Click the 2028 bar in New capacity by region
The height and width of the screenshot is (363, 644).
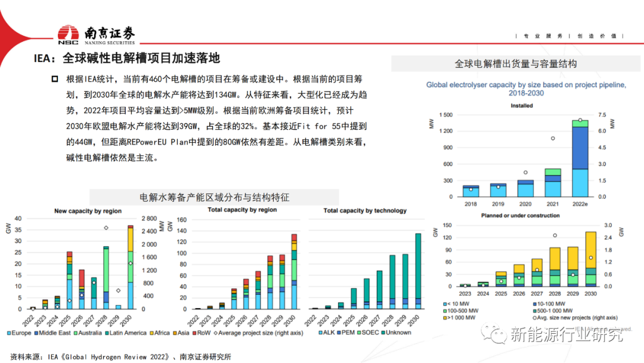click(x=106, y=278)
